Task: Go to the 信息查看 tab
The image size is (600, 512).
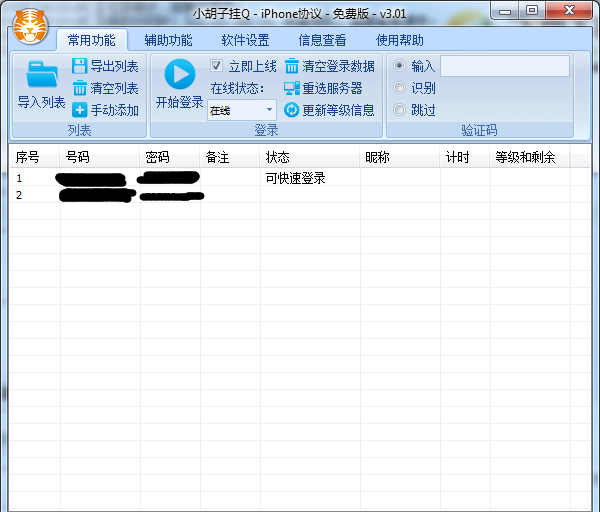Action: [x=322, y=41]
